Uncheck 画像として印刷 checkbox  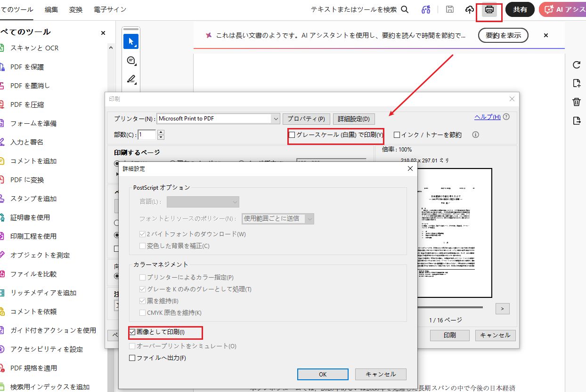point(132,332)
